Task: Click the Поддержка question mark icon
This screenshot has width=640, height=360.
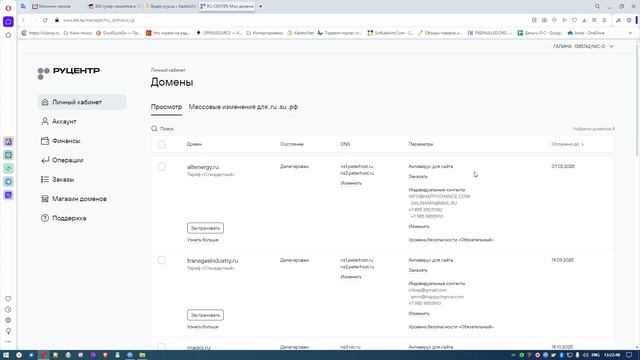Action: coord(45,218)
